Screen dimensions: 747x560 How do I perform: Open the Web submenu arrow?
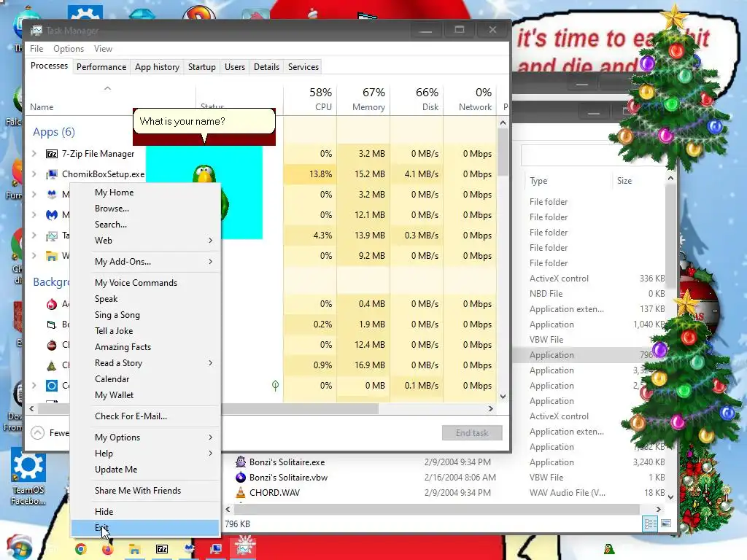(211, 241)
